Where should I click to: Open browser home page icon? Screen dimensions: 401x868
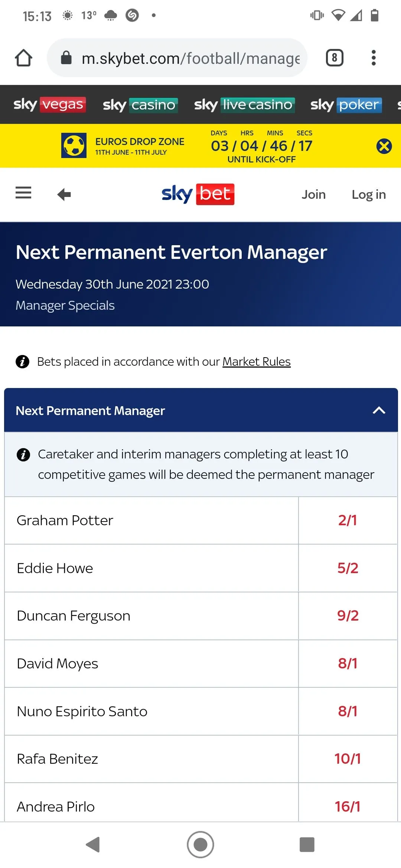point(23,58)
